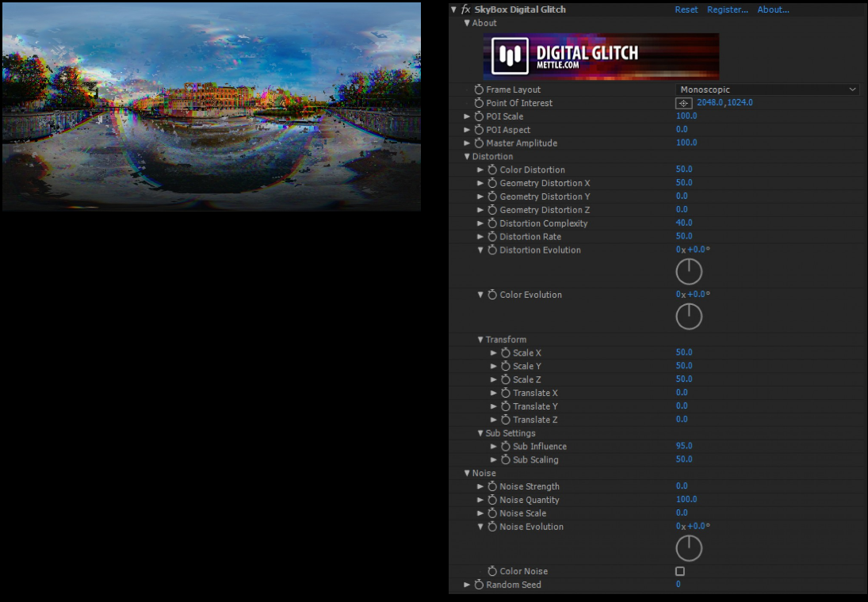868x602 pixels.
Task: Collapse the About section
Action: pos(467,23)
